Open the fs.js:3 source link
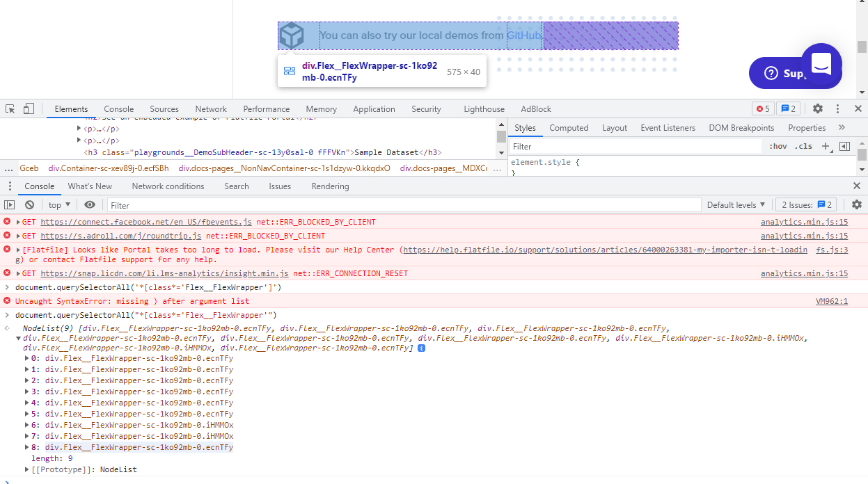The width and height of the screenshot is (868, 484). [832, 250]
